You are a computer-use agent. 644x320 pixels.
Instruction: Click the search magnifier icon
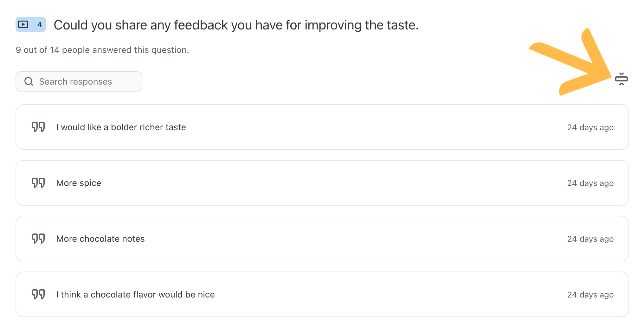pyautogui.click(x=29, y=81)
